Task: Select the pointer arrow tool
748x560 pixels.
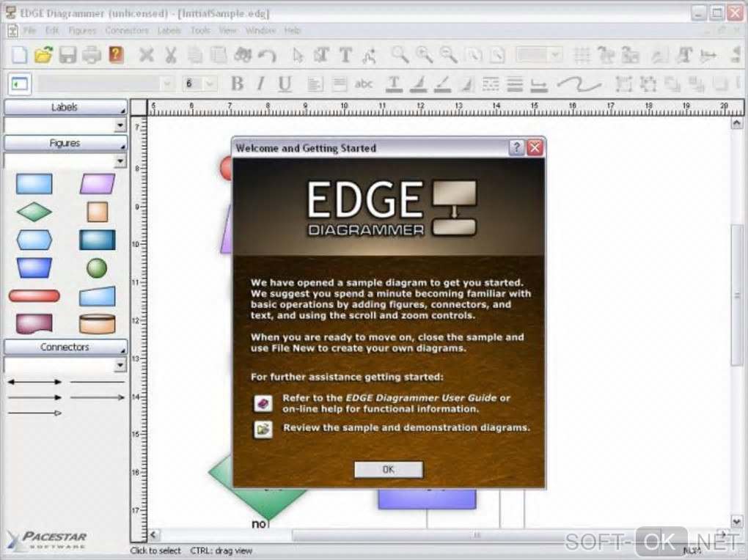Action: 298,55
